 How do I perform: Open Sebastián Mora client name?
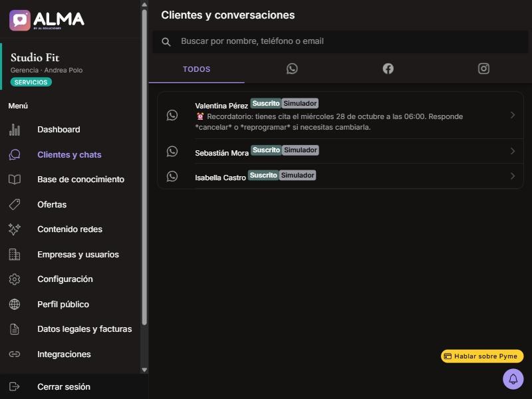point(222,153)
